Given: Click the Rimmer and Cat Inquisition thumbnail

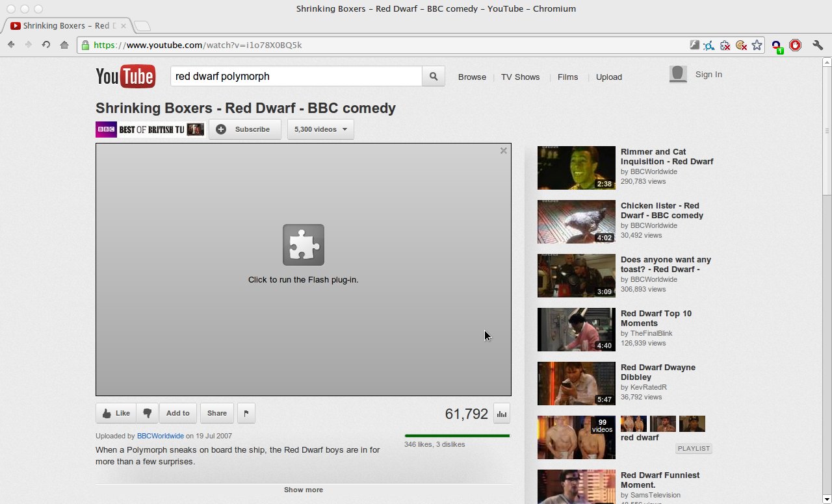Looking at the screenshot, I should coord(577,168).
